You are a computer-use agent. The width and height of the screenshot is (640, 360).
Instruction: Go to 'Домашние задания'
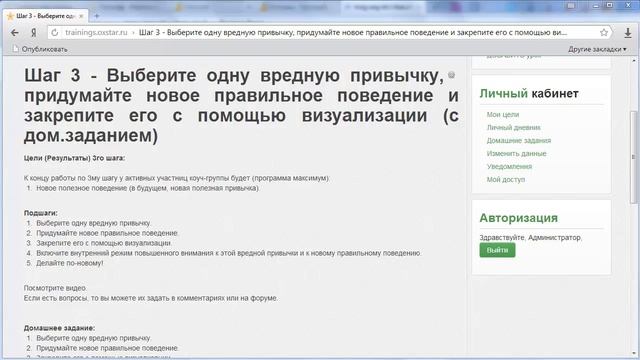tap(519, 140)
